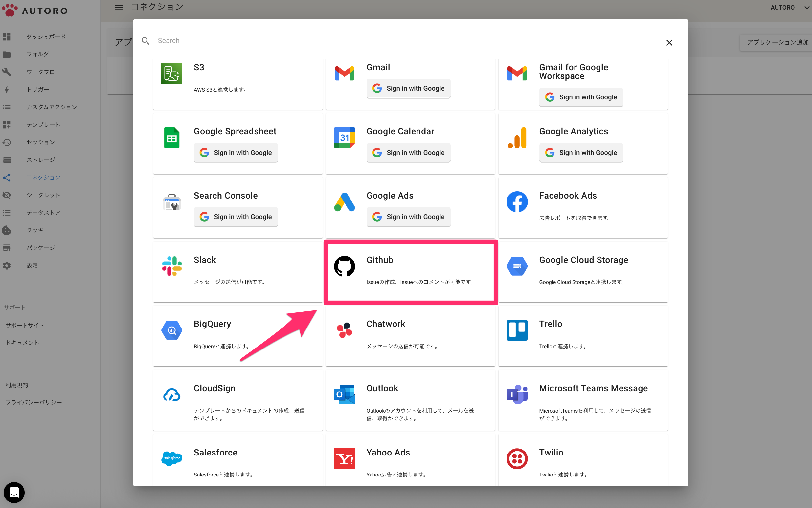Select the Github card title

point(380,260)
